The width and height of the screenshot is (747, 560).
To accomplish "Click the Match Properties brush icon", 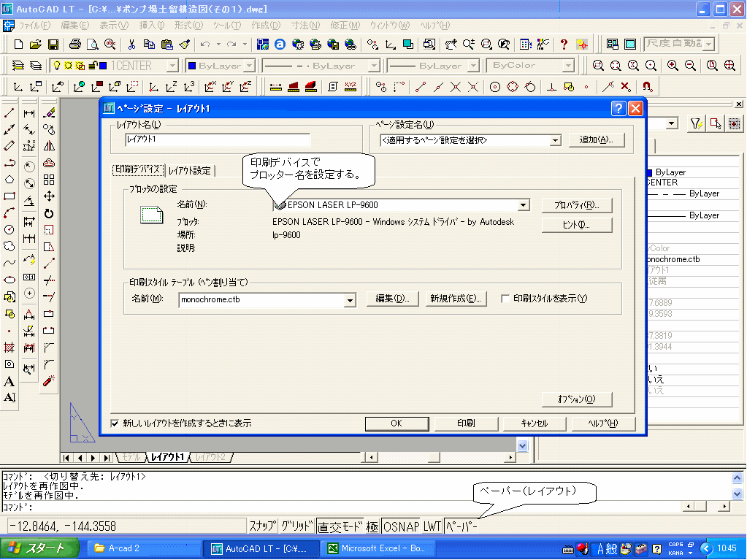I will [184, 45].
